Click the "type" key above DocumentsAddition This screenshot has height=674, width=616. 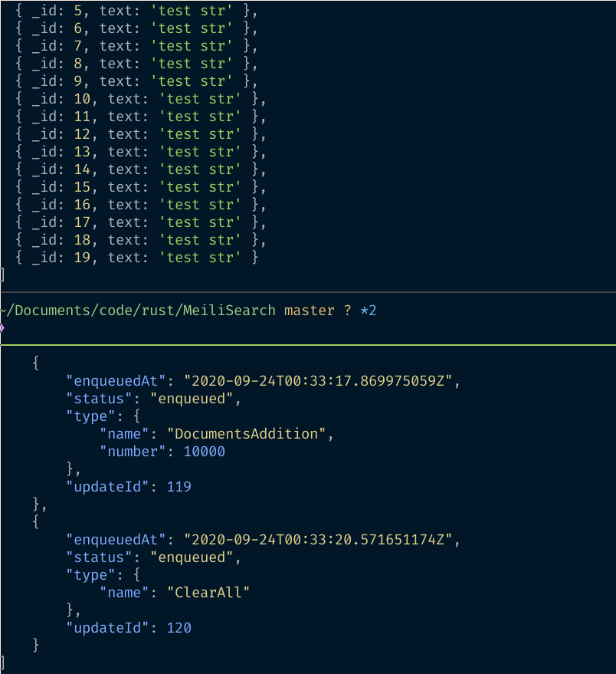[x=90, y=416]
